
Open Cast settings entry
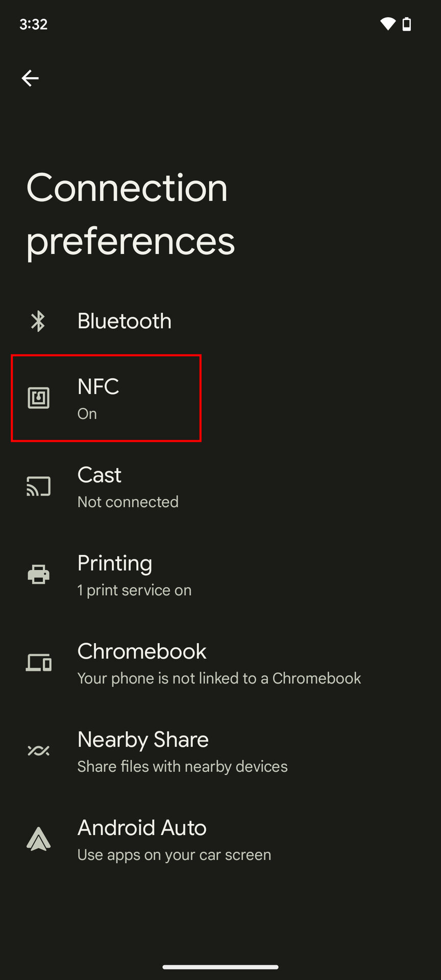click(100, 475)
